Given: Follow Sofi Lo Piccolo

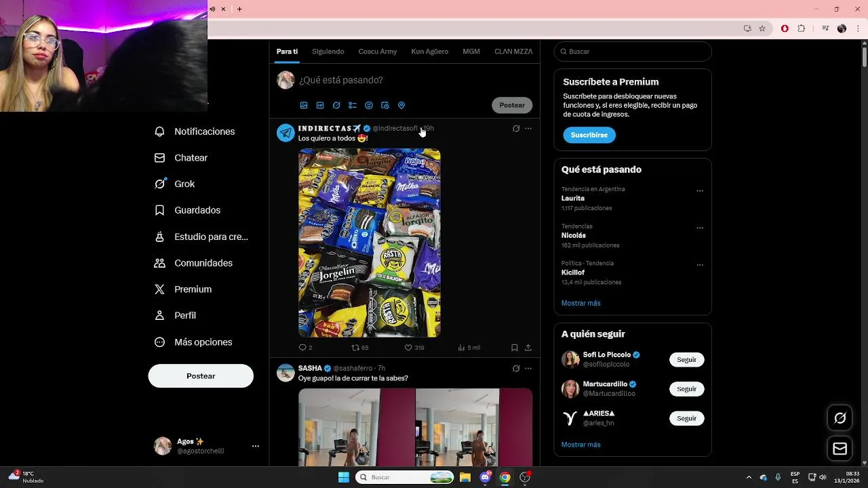Looking at the screenshot, I should tap(686, 360).
